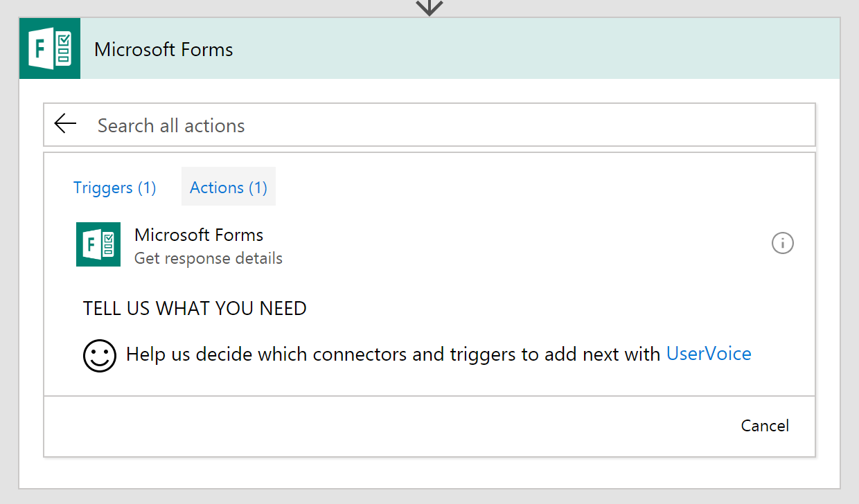This screenshot has height=504, width=859.
Task: Open the UserVoice link
Action: click(709, 354)
